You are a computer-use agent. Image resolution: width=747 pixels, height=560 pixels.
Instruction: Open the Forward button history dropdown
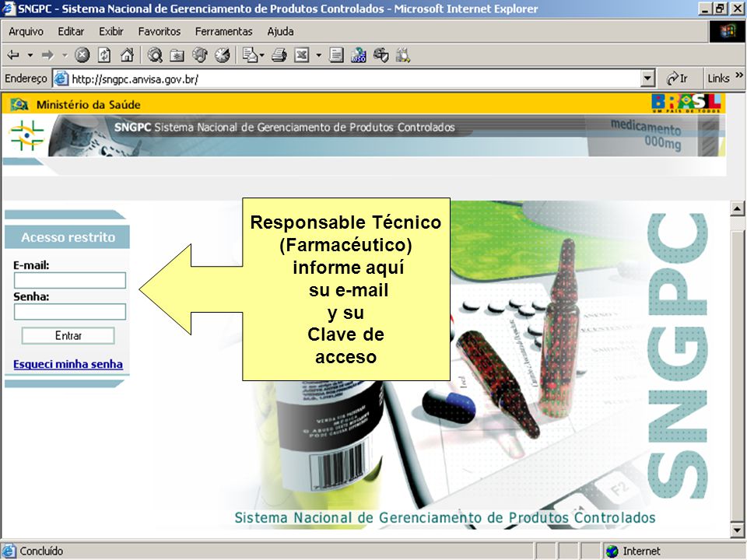[65, 55]
